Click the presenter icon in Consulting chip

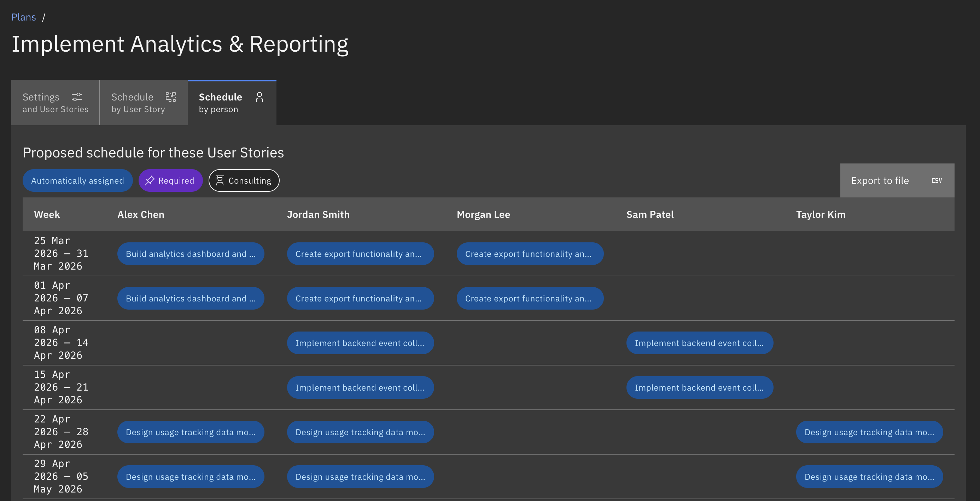[220, 180]
